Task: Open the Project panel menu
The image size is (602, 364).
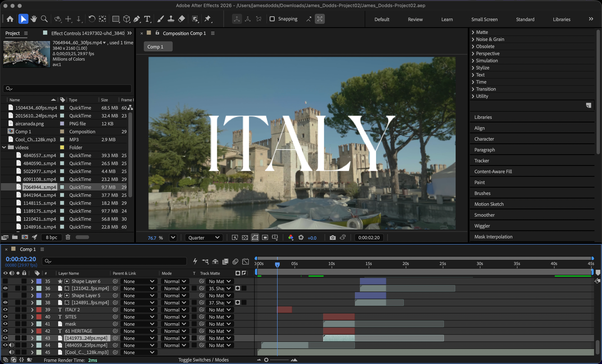Action: (x=26, y=33)
